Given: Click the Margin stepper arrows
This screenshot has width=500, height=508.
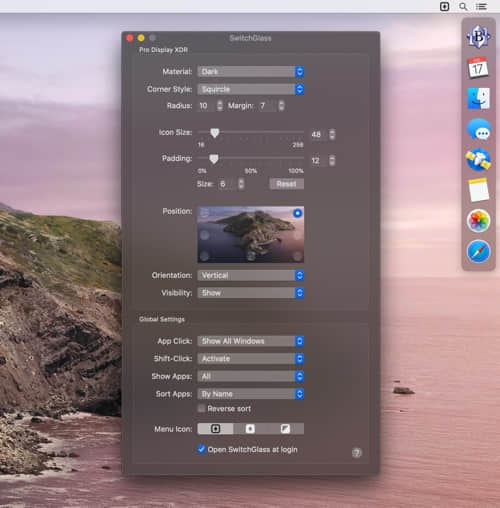Looking at the screenshot, I should (282, 106).
